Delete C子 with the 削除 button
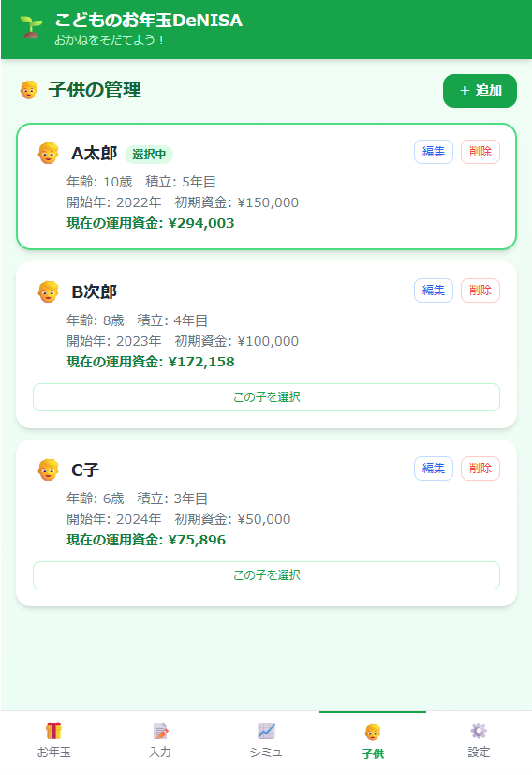This screenshot has width=532, height=775. (480, 468)
